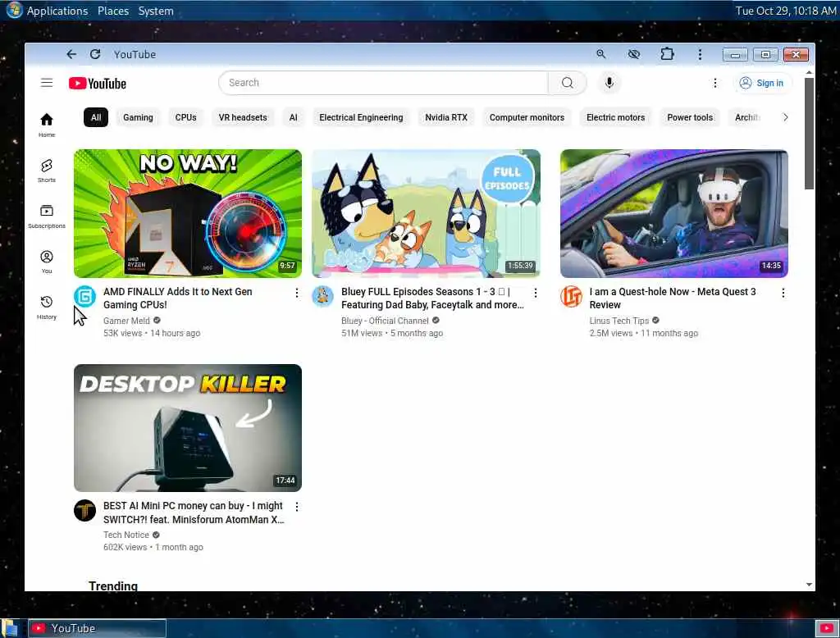
Task: Visit the Linus Tech Tips channel link
Action: [x=619, y=321]
